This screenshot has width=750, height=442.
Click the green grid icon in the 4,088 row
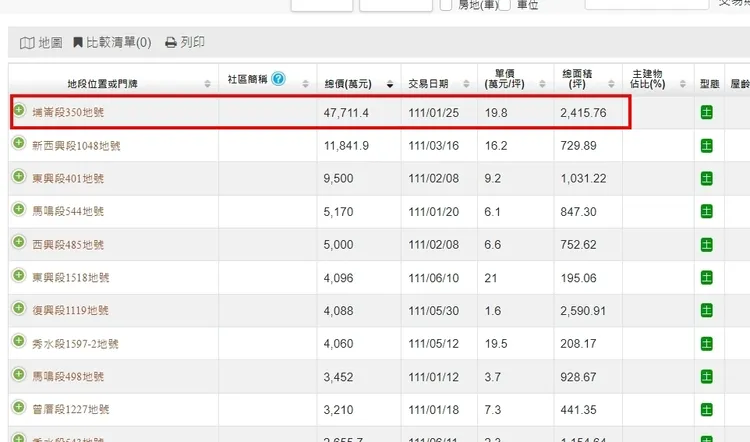[x=706, y=310]
